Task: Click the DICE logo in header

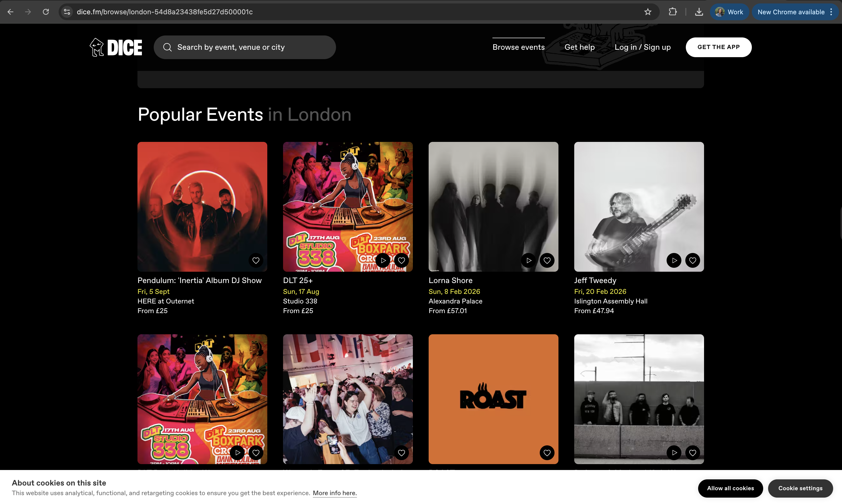Action: coord(116,47)
